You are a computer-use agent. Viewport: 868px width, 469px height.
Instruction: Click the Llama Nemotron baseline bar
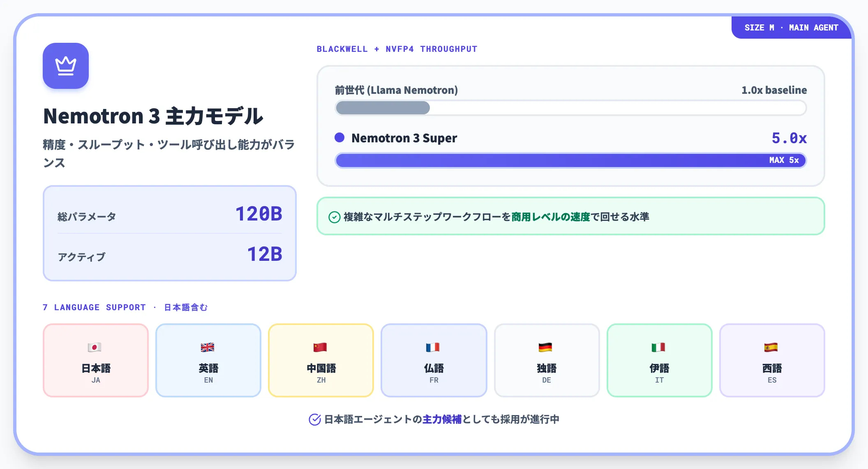click(571, 108)
